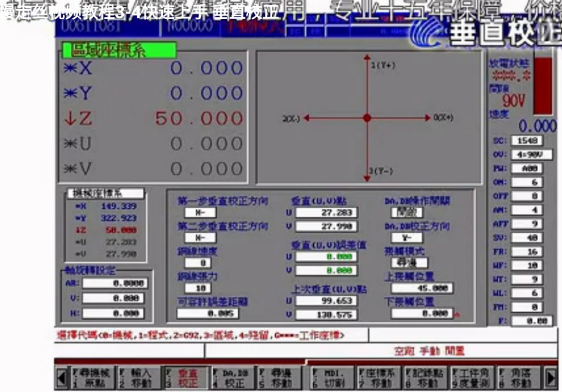This screenshot has width=562, height=392.
Task: Adjust the OV voltage value field
Action: pyautogui.click(x=531, y=154)
